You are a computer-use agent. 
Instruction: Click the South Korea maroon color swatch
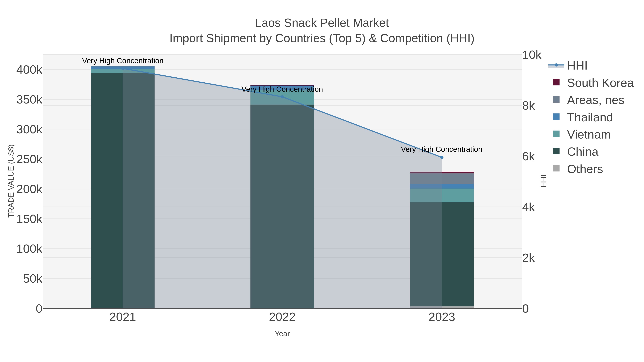(x=556, y=82)
